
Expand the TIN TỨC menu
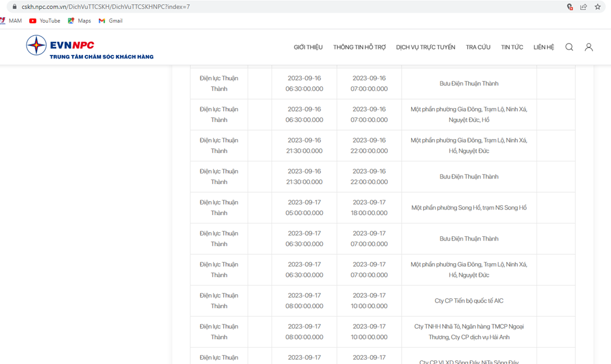click(x=512, y=47)
